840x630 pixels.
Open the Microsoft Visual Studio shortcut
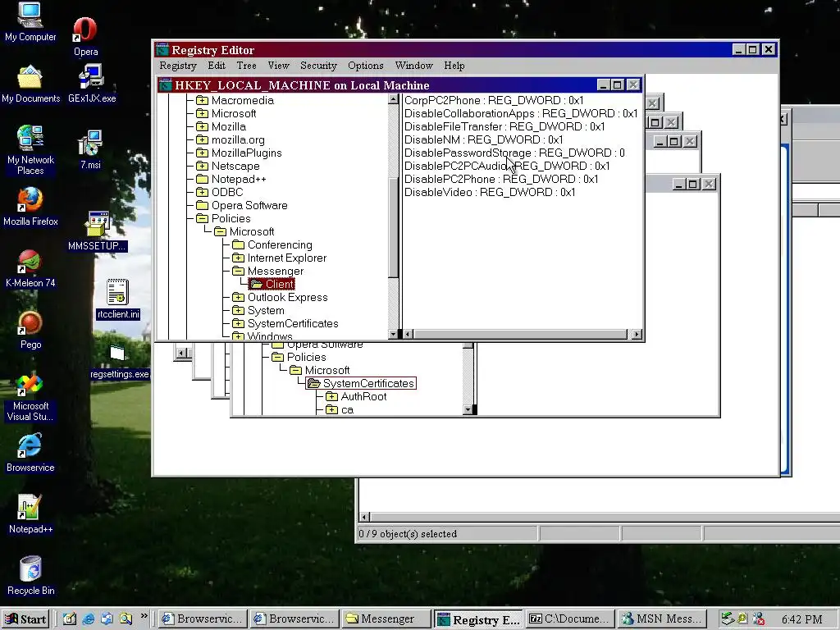pos(30,397)
